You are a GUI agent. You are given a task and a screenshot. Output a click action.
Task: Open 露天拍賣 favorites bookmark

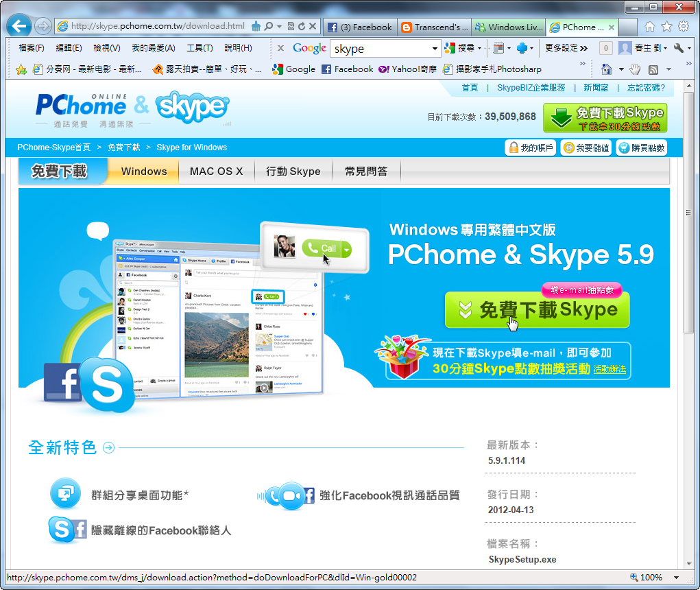pos(206,69)
